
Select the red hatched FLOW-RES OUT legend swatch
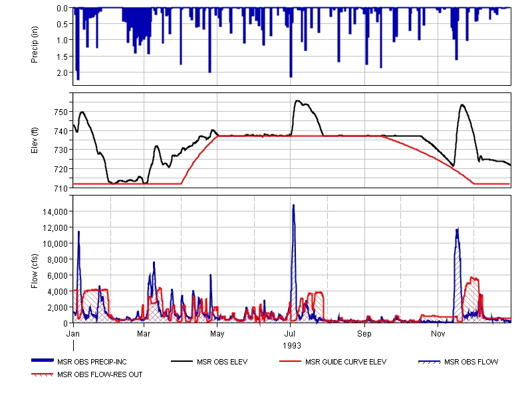click(43, 374)
